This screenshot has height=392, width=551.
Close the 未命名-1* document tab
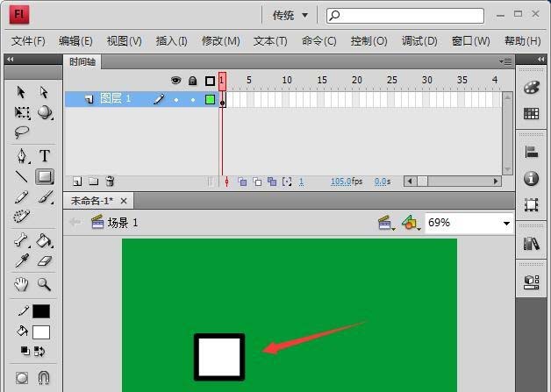click(x=124, y=201)
